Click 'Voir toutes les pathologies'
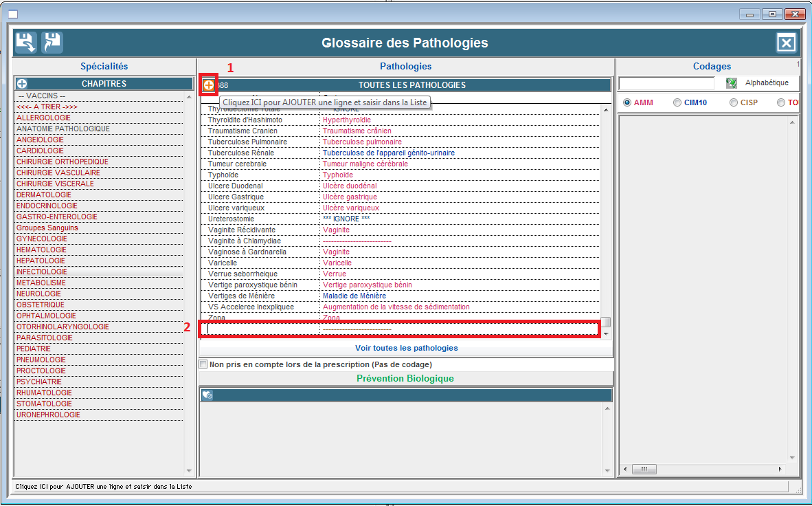812x506 pixels. pos(406,348)
